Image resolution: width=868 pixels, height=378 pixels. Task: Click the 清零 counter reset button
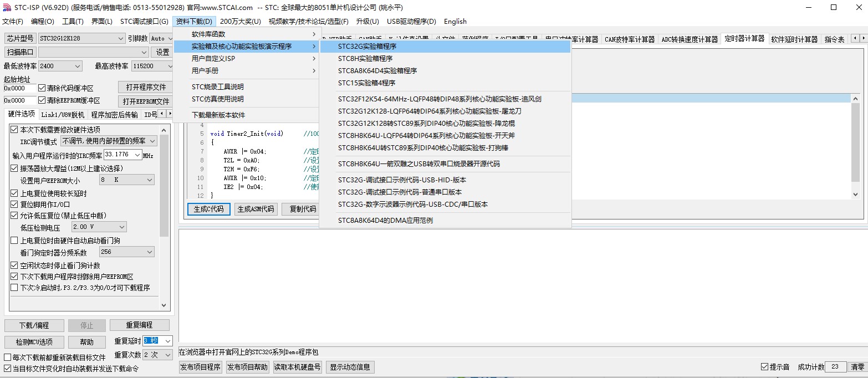tap(857, 367)
